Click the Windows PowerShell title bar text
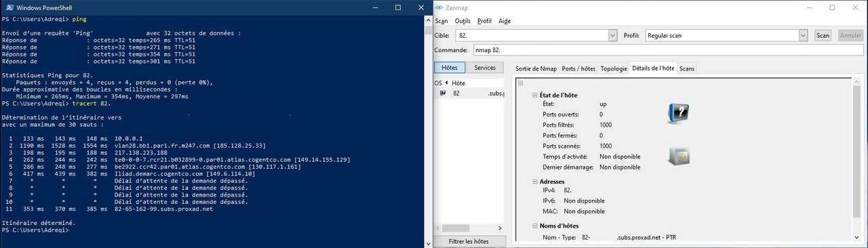The image size is (868, 248). click(x=43, y=7)
